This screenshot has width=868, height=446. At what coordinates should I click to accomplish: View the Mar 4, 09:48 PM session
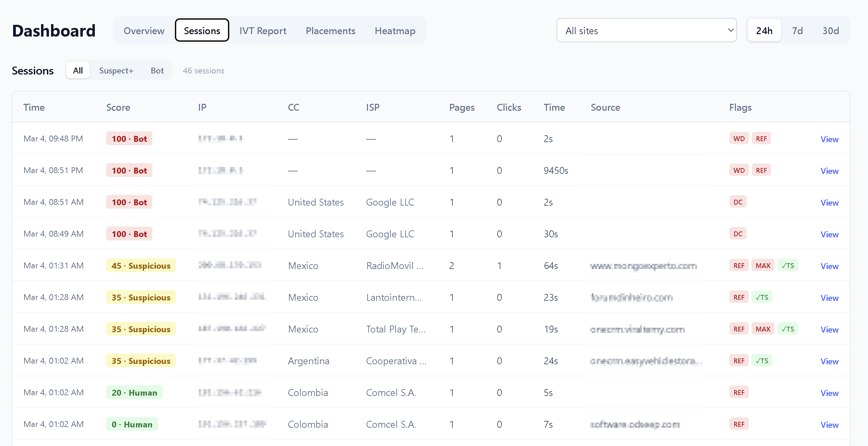click(829, 139)
